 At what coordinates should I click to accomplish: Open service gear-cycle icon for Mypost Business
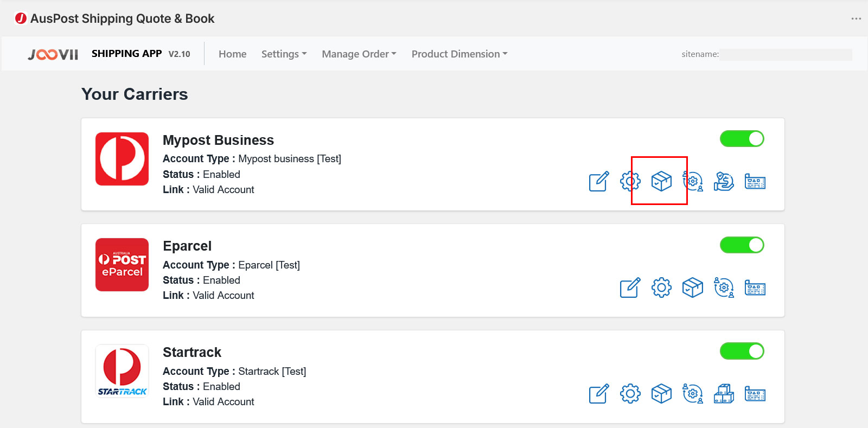(693, 181)
